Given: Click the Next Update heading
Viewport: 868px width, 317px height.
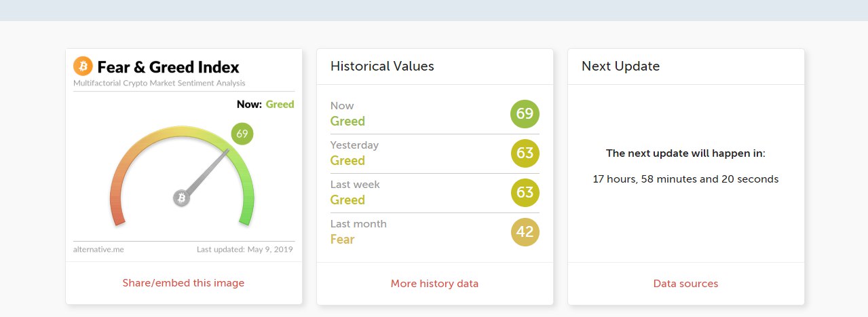Looking at the screenshot, I should coord(620,67).
